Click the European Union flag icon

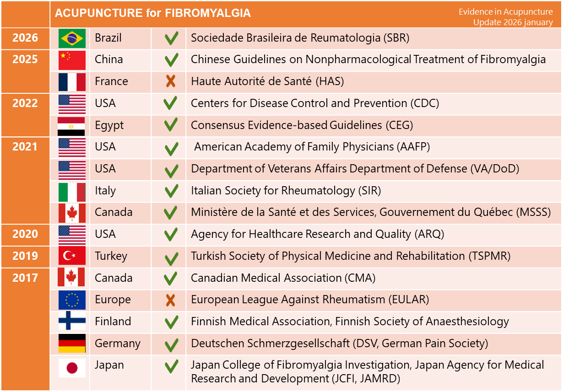pyautogui.click(x=72, y=300)
